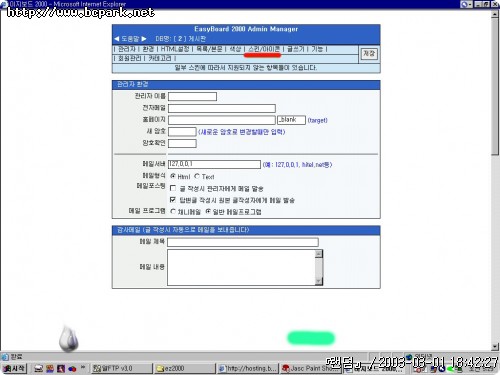Click the 메일 제목 subject field

[x=243, y=242]
